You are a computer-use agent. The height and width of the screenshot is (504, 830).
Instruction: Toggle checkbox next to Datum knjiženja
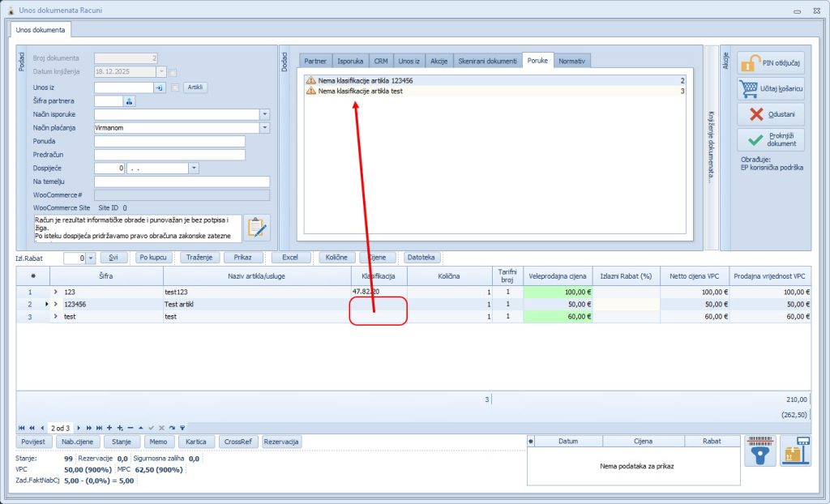point(173,72)
